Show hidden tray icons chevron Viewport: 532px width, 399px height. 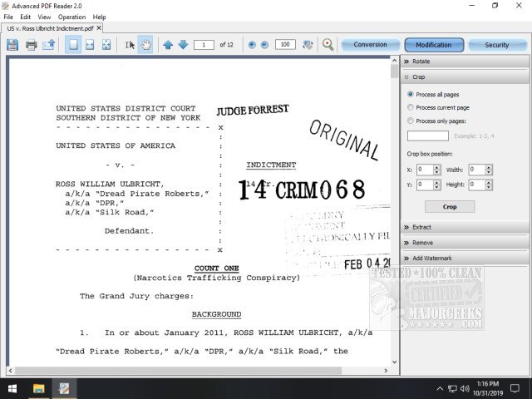click(x=440, y=388)
